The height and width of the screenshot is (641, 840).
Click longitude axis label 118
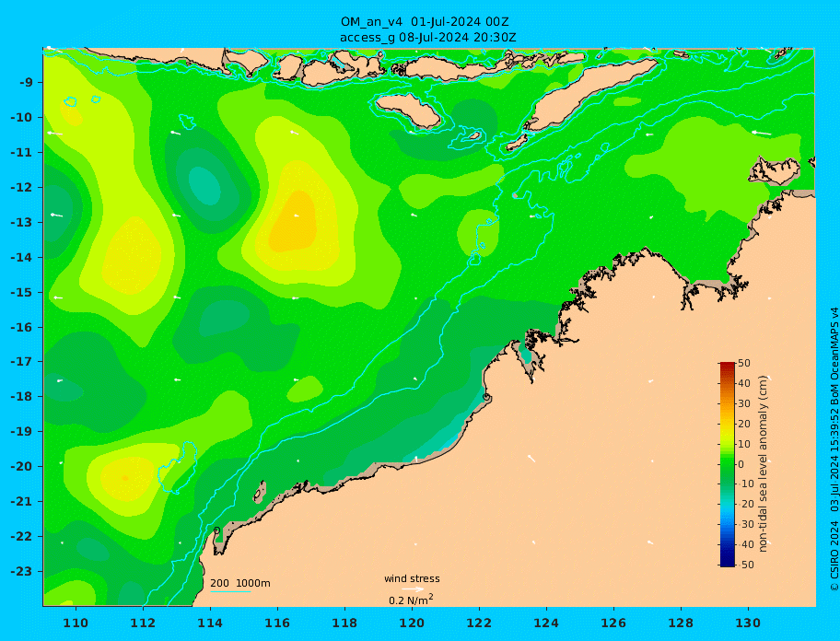pyautogui.click(x=345, y=623)
